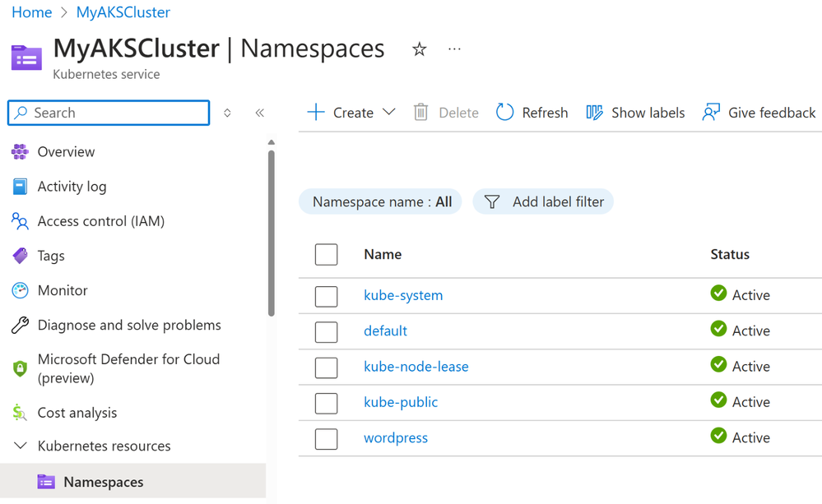Collapse the sidebar with double chevron
Viewport: 822px width, 504px height.
(259, 113)
